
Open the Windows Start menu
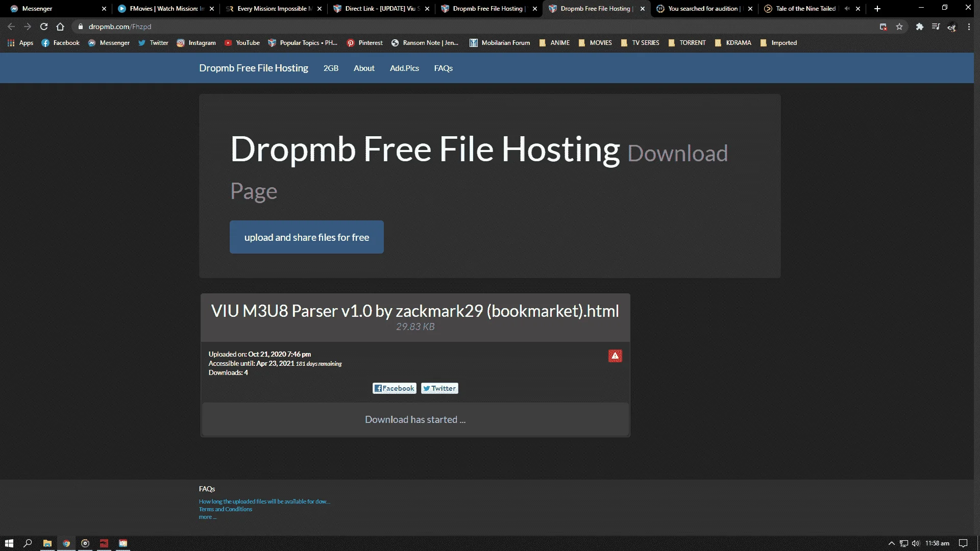[9, 543]
